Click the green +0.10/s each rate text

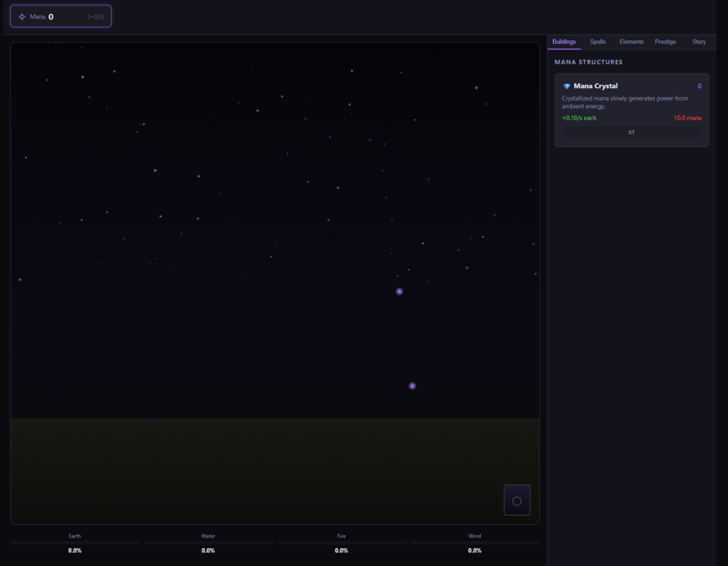pyautogui.click(x=579, y=118)
